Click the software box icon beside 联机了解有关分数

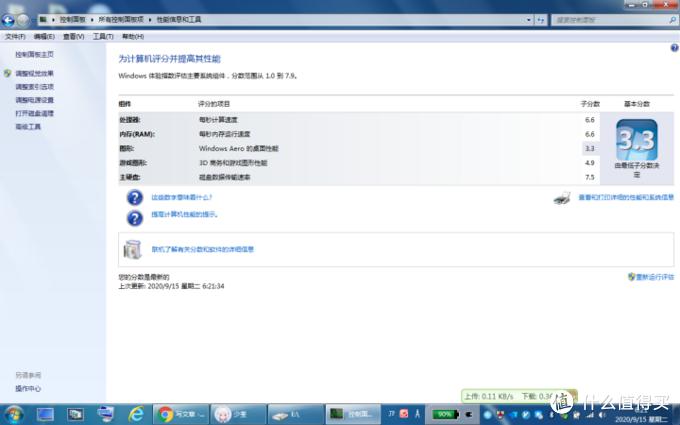(x=133, y=249)
